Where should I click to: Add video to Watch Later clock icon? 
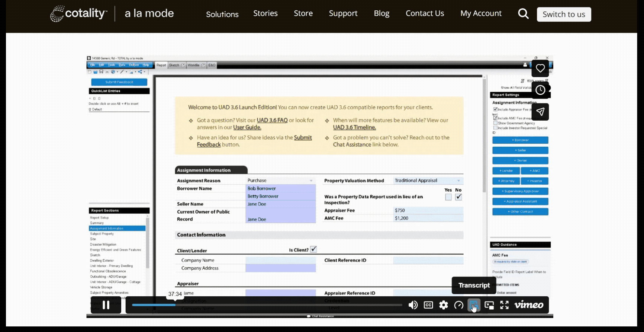540,90
